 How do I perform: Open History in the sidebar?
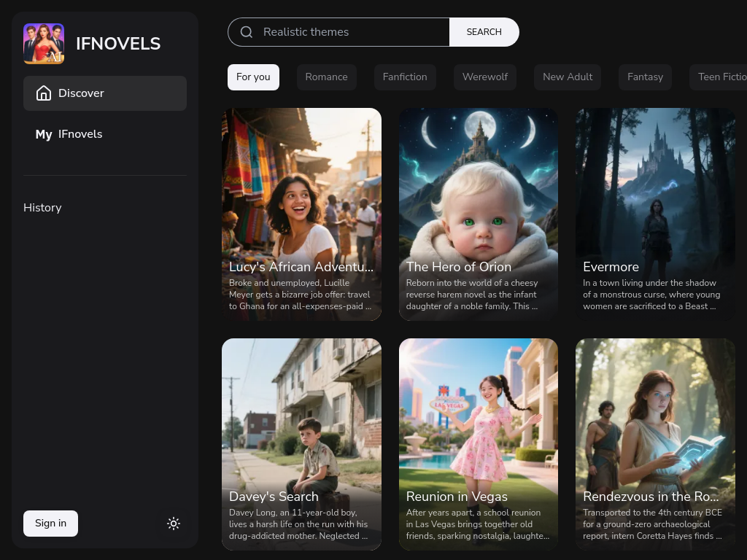tap(42, 208)
